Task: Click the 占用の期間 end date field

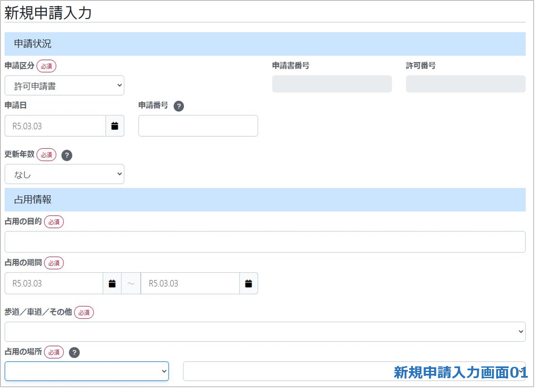Action: click(190, 283)
